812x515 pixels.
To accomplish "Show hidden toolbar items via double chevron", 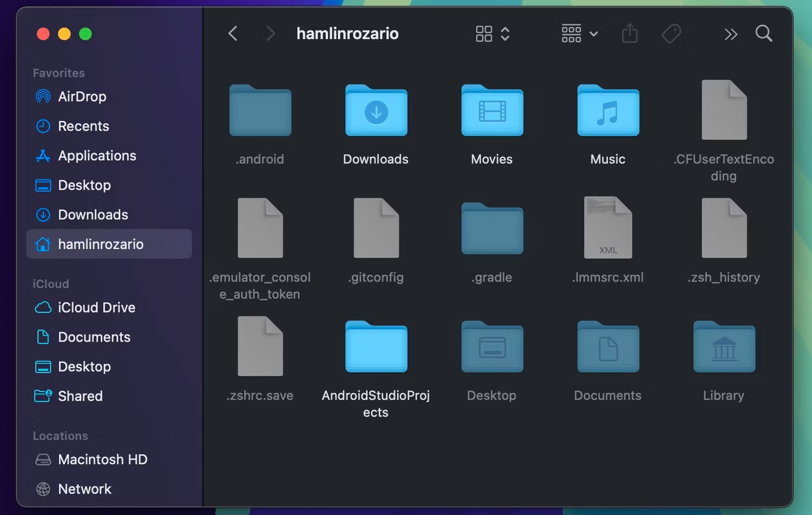I will 731,34.
